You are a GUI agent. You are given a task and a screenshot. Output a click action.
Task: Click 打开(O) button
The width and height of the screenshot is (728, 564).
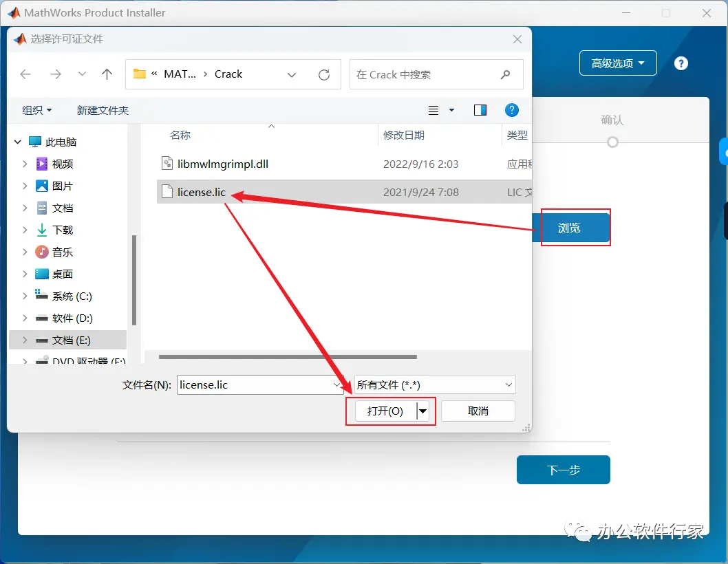385,411
